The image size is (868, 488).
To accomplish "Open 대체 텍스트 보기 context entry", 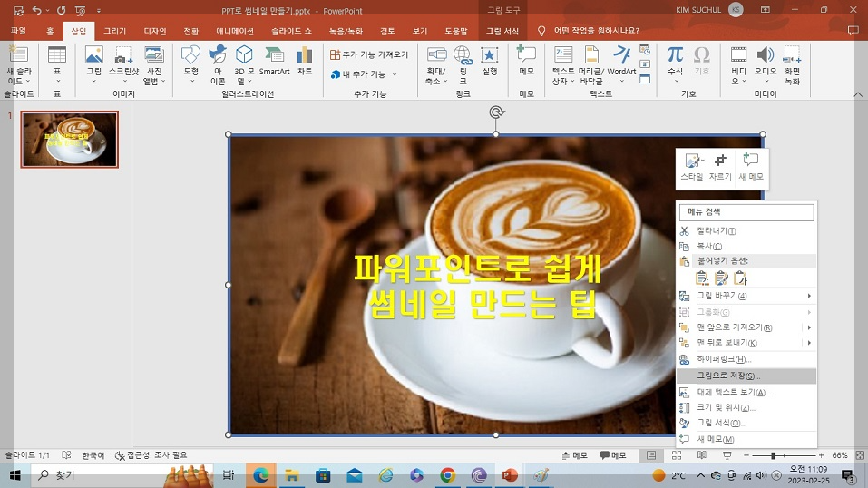I will [746, 392].
